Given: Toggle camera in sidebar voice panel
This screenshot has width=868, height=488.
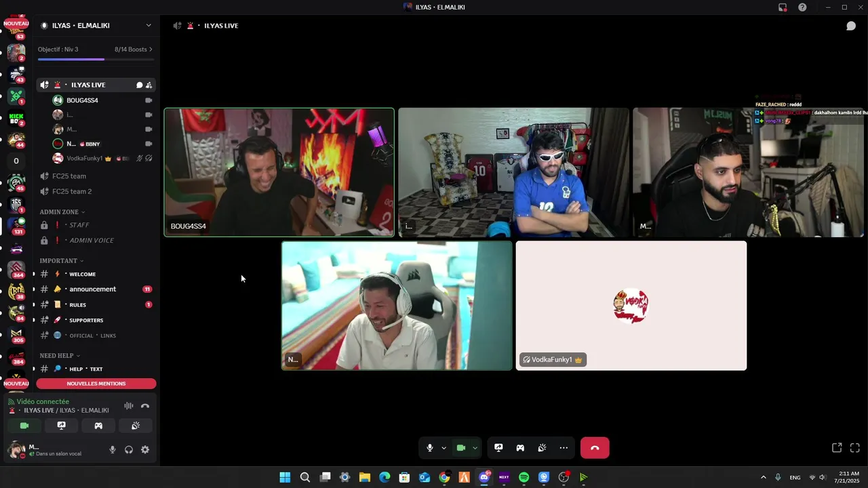Looking at the screenshot, I should click(x=24, y=426).
